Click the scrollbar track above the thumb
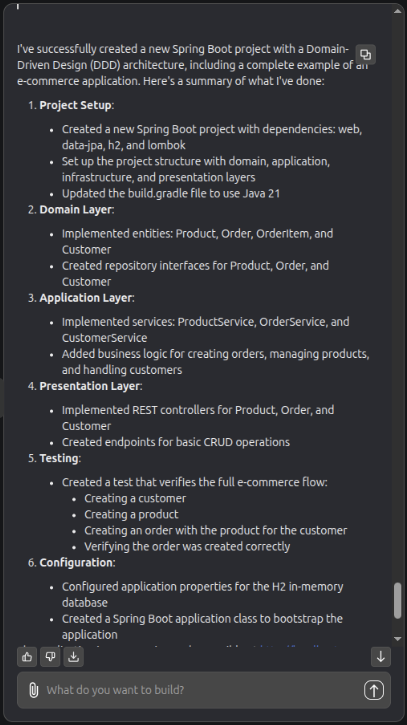407x725 pixels. point(398,296)
